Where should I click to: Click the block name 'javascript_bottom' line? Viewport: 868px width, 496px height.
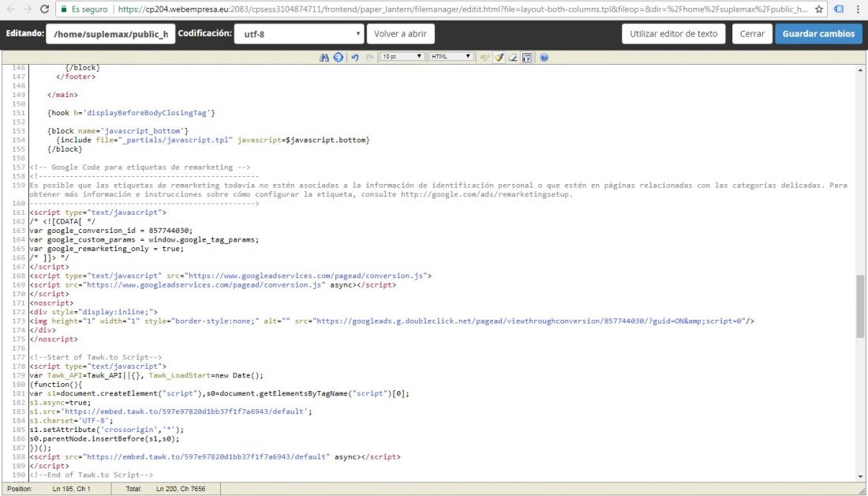point(118,131)
